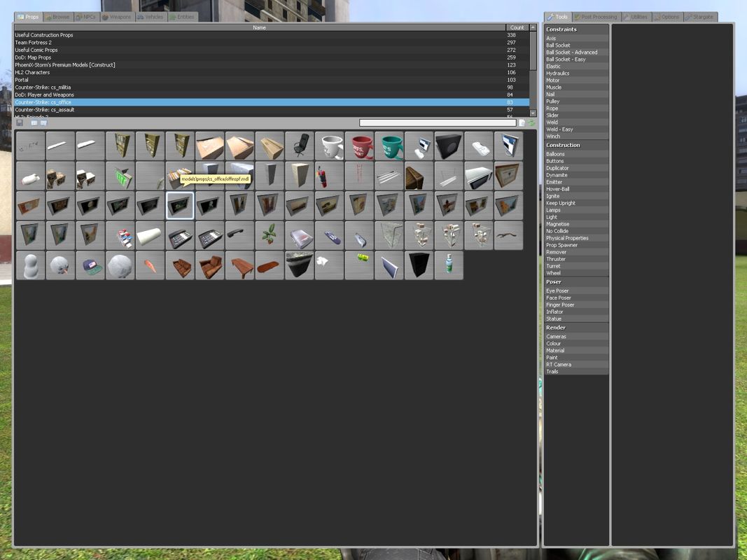Click the save icon below the list
Image resolution: width=747 pixels, height=560 pixels.
pyautogui.click(x=20, y=123)
